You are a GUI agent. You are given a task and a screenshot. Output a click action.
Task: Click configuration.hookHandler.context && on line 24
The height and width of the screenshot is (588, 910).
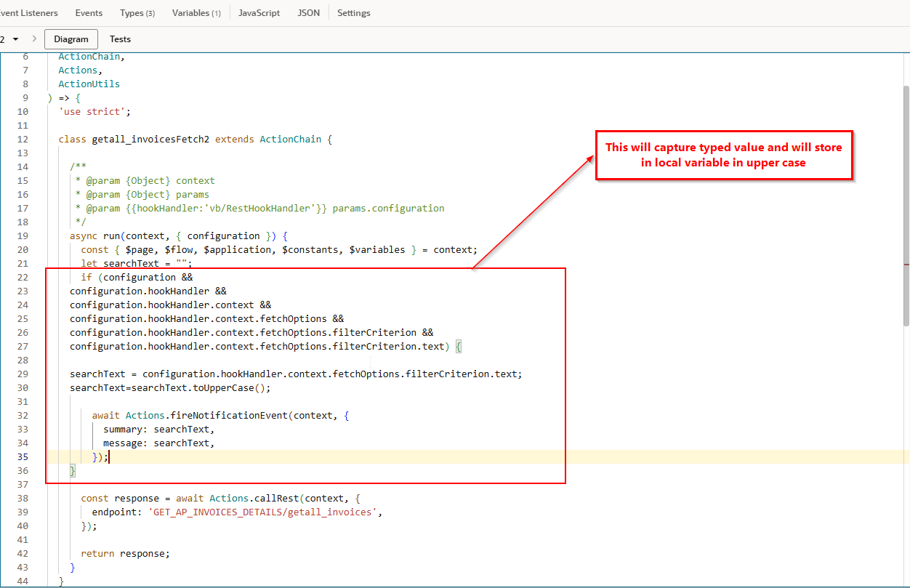tap(170, 305)
